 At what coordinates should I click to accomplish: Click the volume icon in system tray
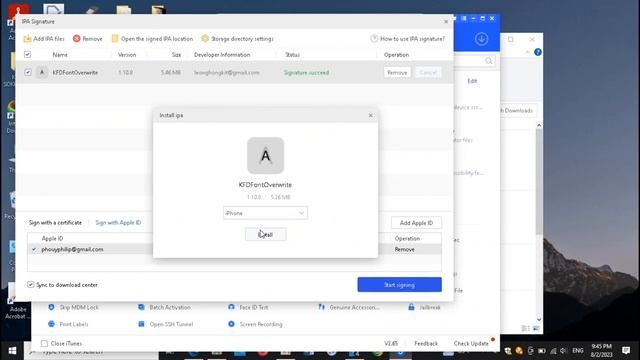[563, 351]
